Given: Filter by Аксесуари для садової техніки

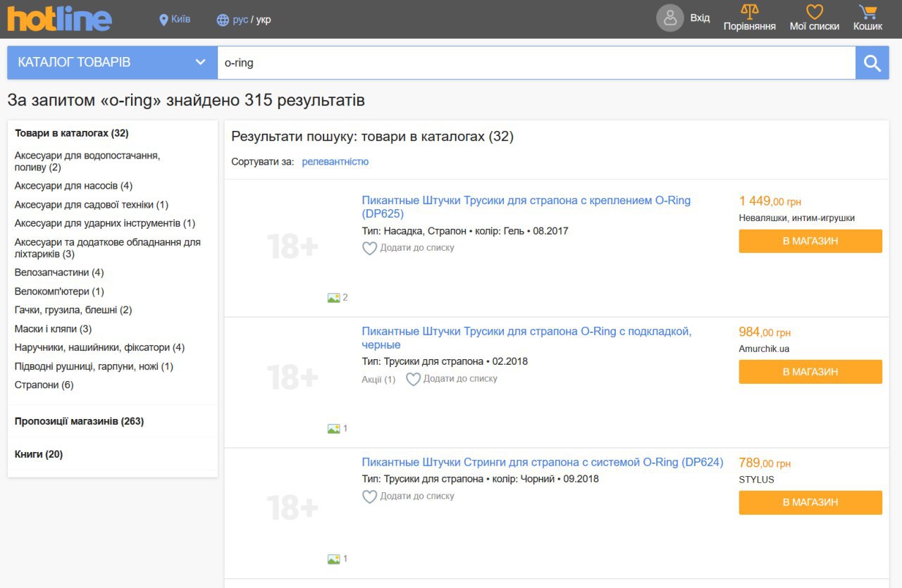Looking at the screenshot, I should tap(92, 205).
